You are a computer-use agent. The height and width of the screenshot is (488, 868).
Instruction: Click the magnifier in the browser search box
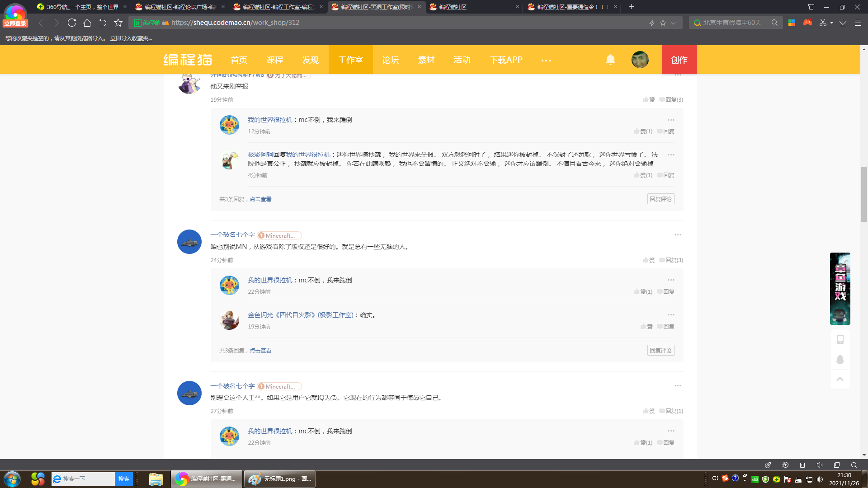[774, 23]
